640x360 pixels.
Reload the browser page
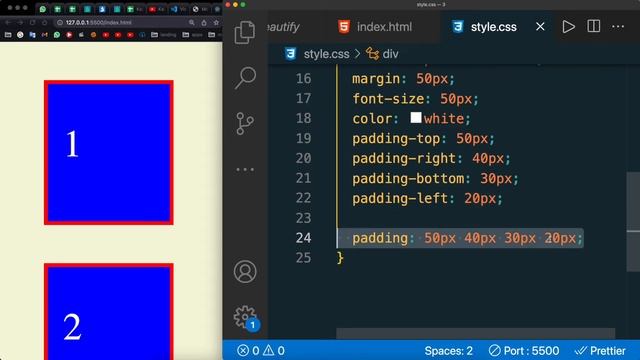(x=32, y=22)
